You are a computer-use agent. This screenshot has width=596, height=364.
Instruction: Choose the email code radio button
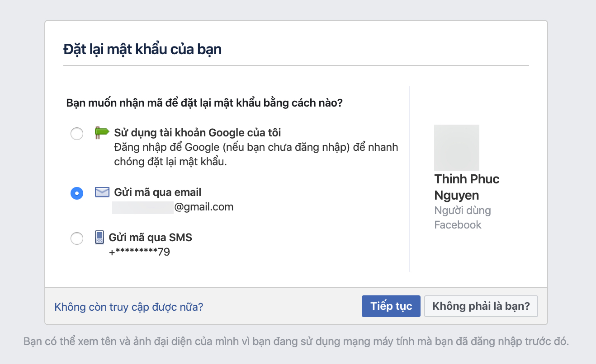click(77, 193)
